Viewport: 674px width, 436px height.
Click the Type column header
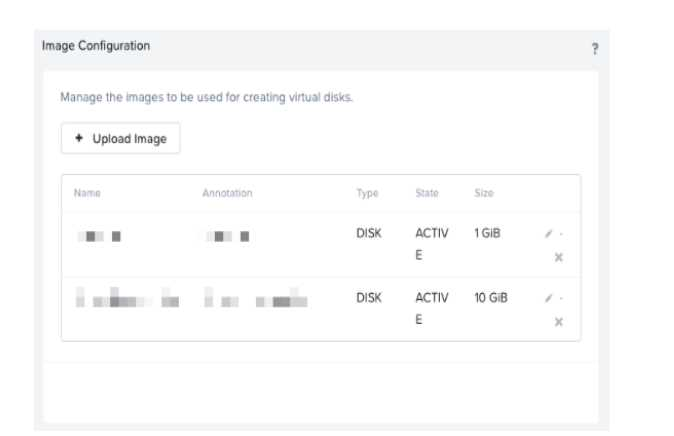coord(367,193)
